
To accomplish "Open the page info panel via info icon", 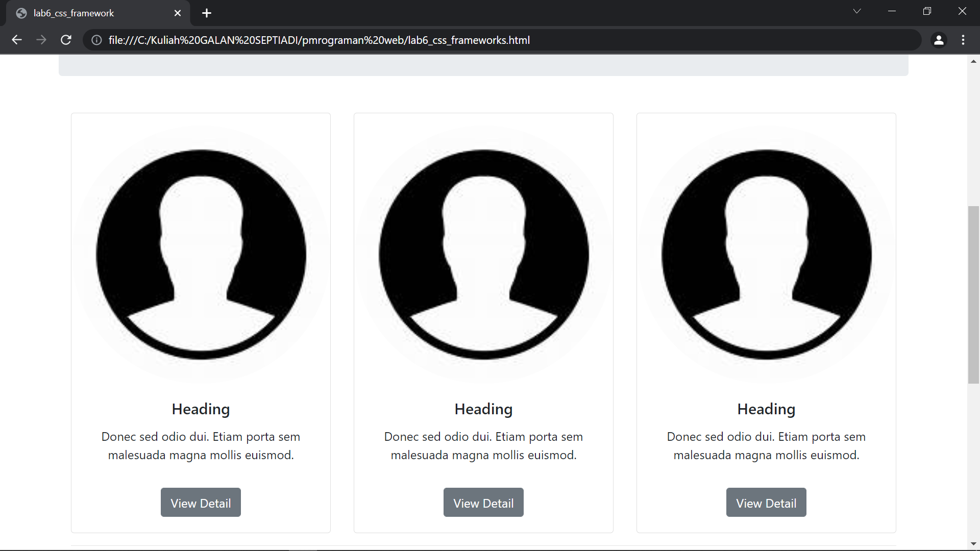I will coord(96,40).
